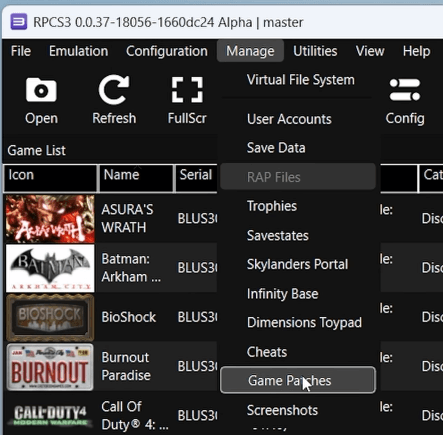
Task: Click the RPCS3 app icon in title bar
Action: (18, 22)
